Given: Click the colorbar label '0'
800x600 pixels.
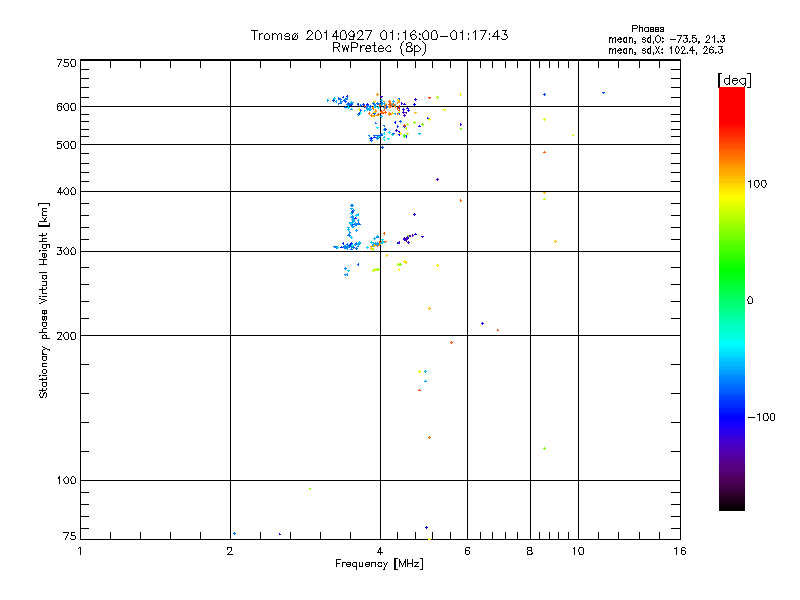Looking at the screenshot, I should (749, 301).
